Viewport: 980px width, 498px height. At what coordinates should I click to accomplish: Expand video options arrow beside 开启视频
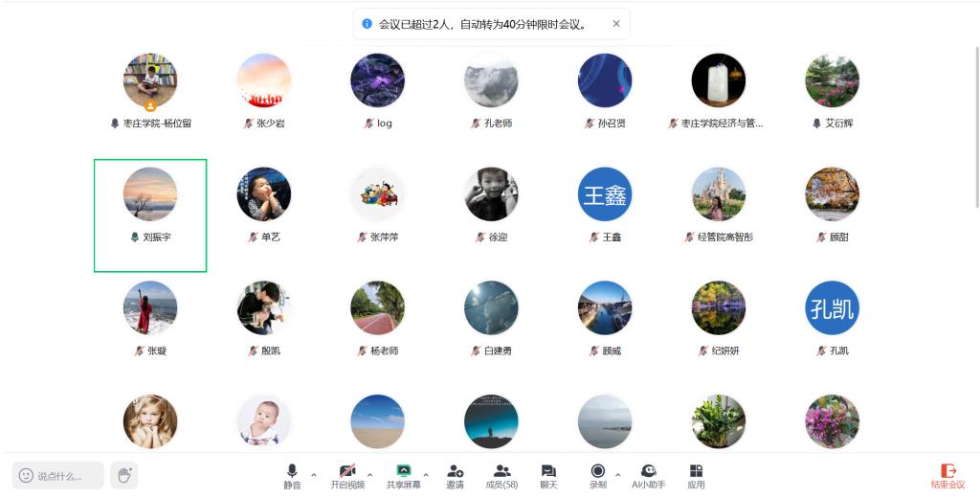coord(370,475)
